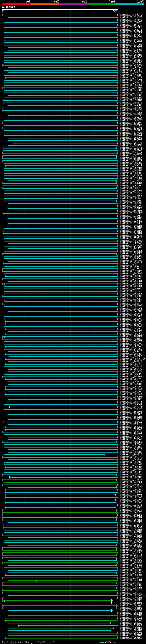Click the white query sequence bar
The width and height of the screenshot is (146, 644).
click(60, 10)
